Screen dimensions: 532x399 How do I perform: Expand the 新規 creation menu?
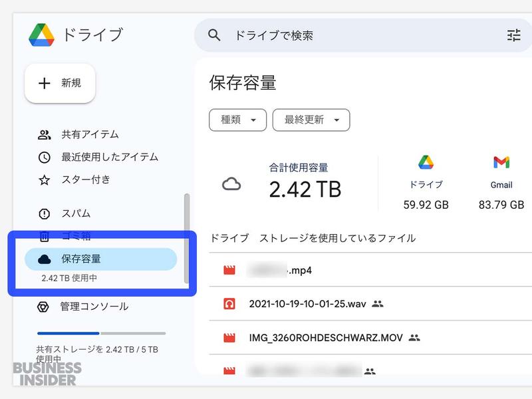59,82
